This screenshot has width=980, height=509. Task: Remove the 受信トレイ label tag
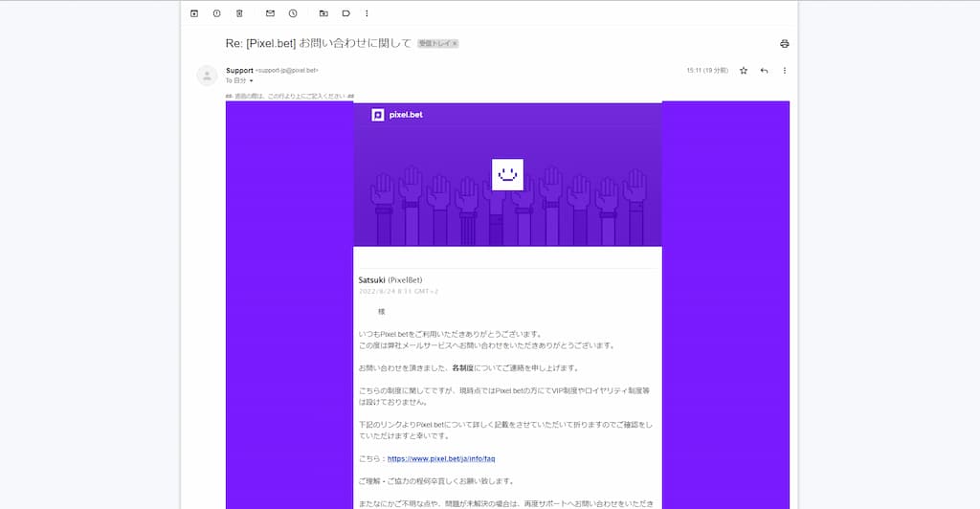[x=455, y=44]
